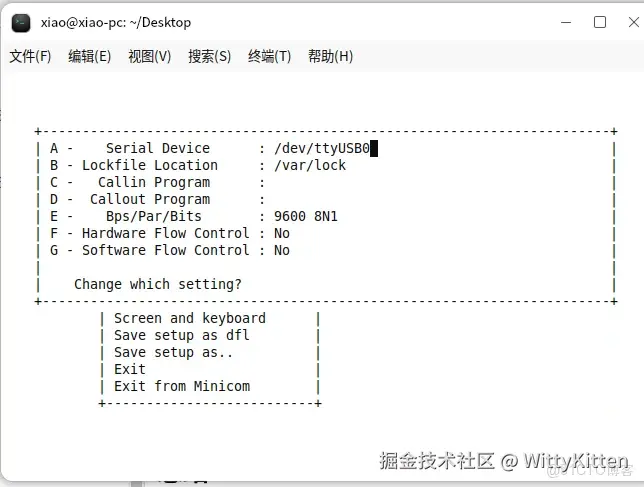Click the /dev/ttyUSB0 serial device field
The height and width of the screenshot is (487, 644).
tap(322, 148)
